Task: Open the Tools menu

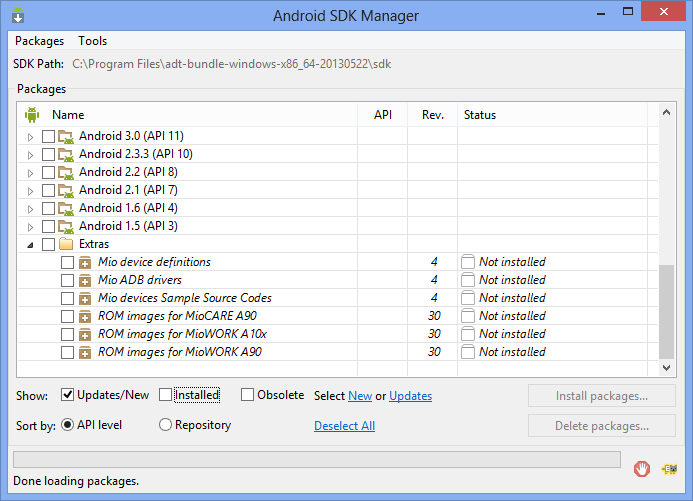Action: (x=92, y=41)
